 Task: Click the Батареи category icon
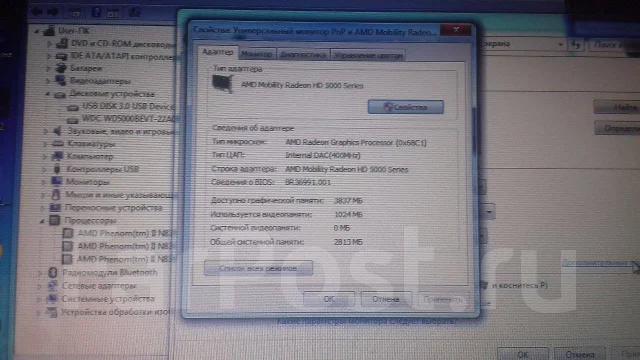point(61,68)
